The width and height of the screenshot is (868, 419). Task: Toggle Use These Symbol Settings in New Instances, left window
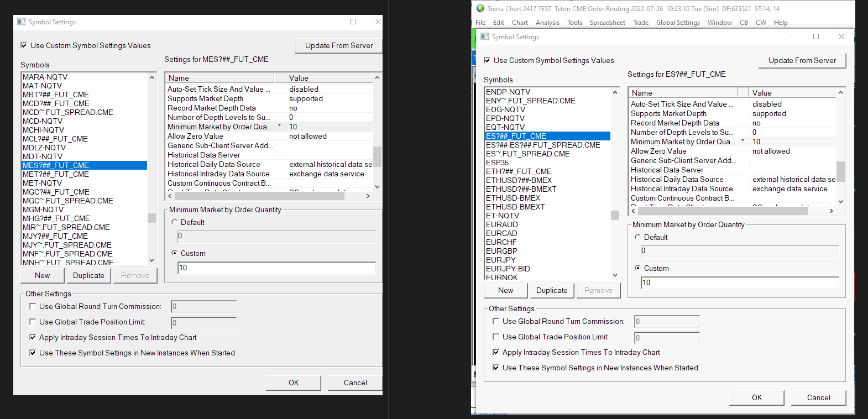coord(33,353)
